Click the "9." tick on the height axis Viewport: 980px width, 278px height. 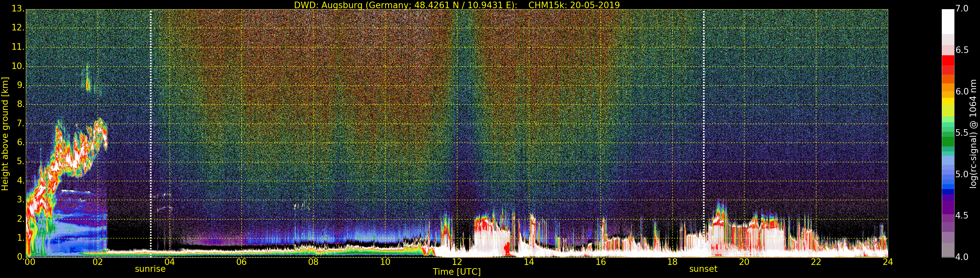21,85
